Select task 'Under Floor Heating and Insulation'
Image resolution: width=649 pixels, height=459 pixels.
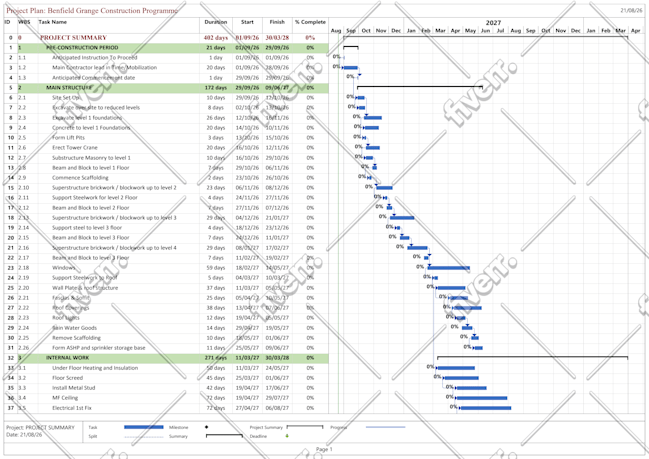(95, 368)
